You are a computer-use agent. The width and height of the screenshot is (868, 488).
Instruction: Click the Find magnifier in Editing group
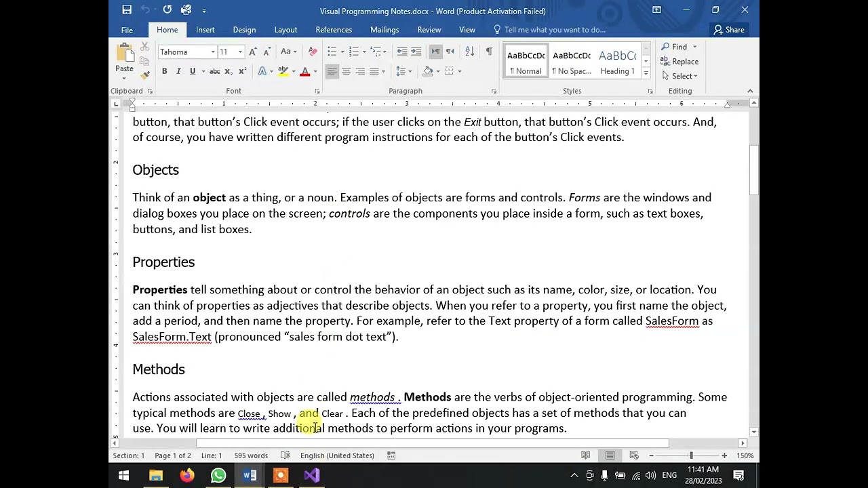pyautogui.click(x=674, y=47)
